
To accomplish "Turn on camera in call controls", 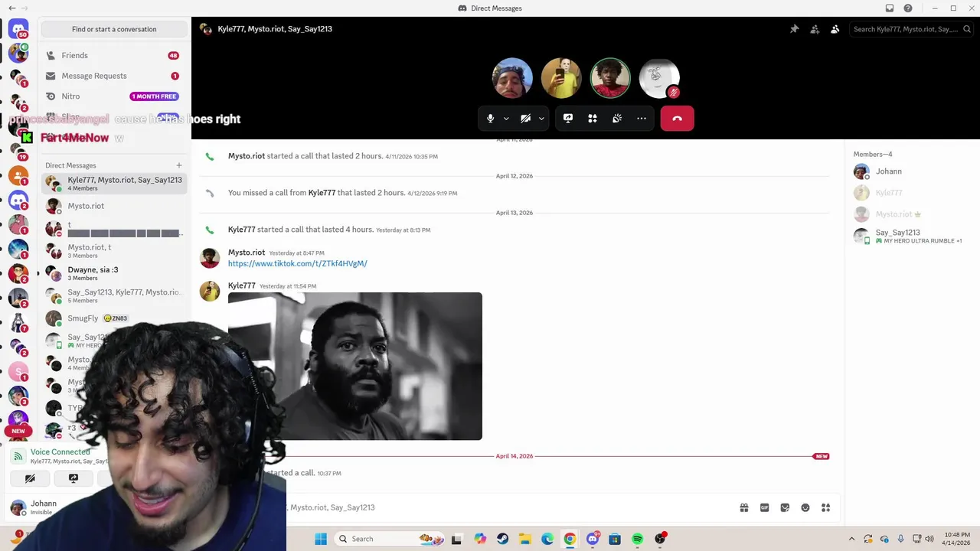I will coord(526,119).
